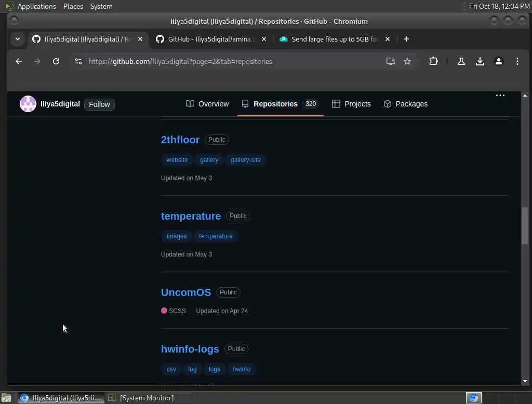Screen dimensions: 532x404
Task: Open the browser profile icon
Action: (x=498, y=61)
